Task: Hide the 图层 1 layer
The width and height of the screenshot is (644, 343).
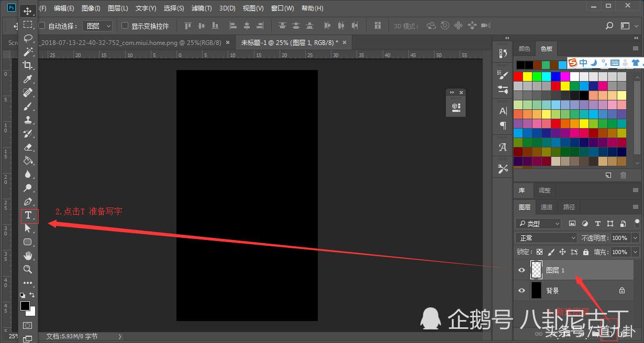Action: (x=521, y=270)
